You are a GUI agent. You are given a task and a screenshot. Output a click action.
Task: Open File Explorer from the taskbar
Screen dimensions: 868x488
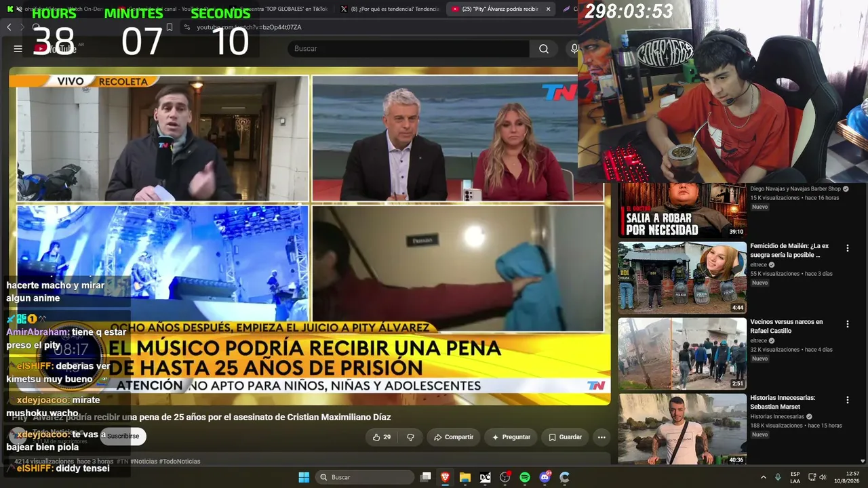(x=465, y=477)
